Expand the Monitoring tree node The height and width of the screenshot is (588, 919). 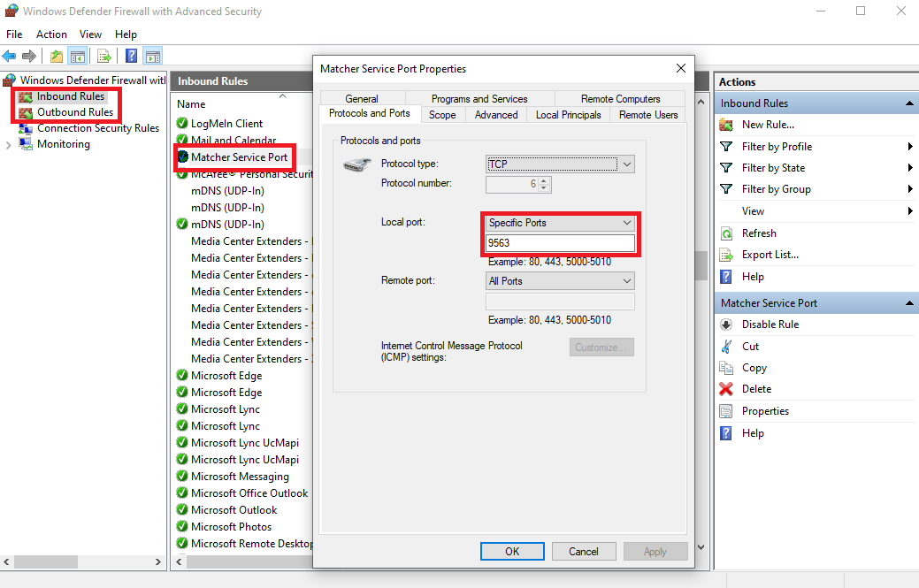[9, 145]
